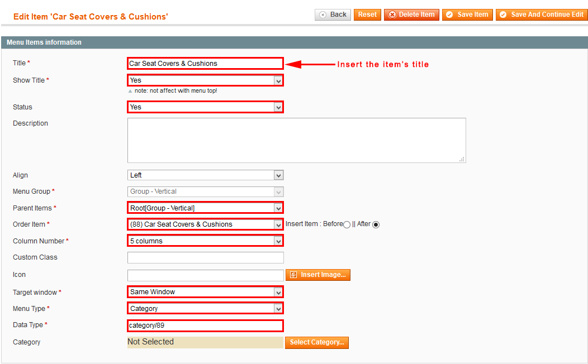The width and height of the screenshot is (588, 364).
Task: Open the Status dropdown
Action: point(206,107)
